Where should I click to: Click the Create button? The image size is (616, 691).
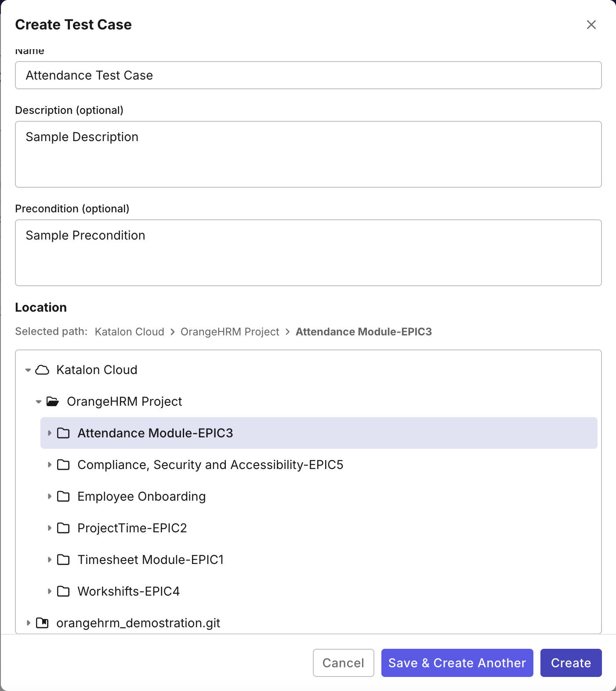point(571,663)
